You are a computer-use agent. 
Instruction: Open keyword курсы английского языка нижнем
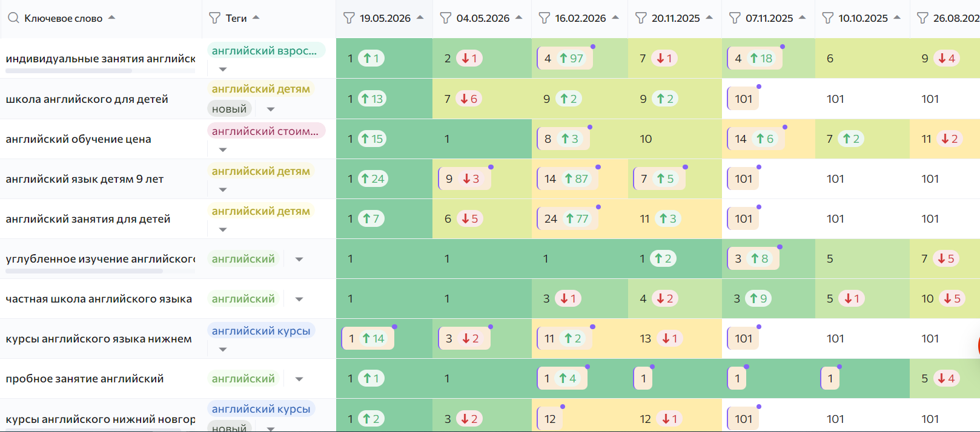click(x=99, y=339)
